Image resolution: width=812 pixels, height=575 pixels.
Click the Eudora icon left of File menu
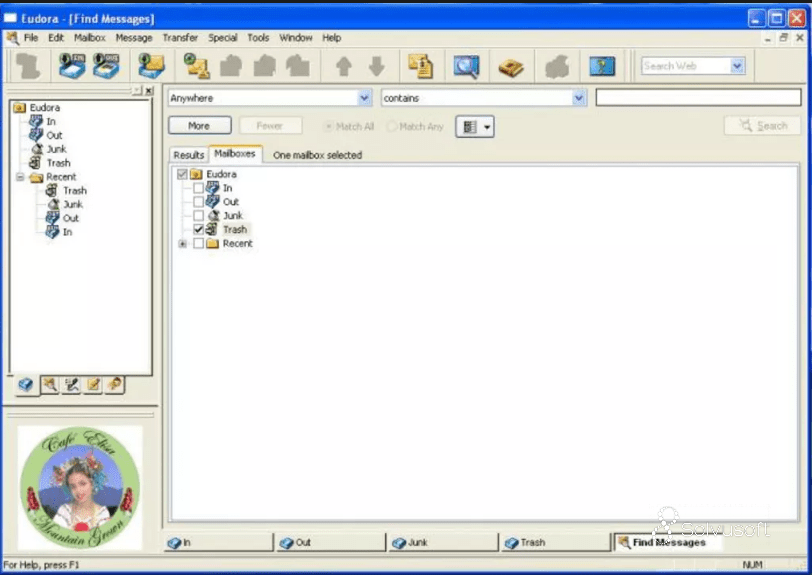(12, 38)
